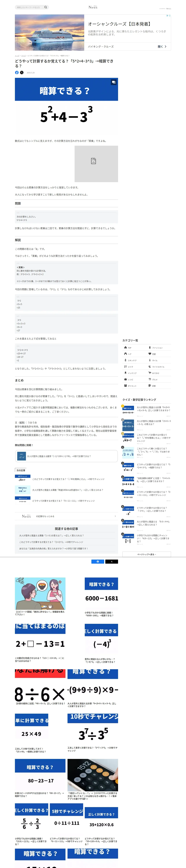This screenshot has width=186, height=868.
Task: Share the article via the Facebook icon under the title
Action: coord(17,72)
